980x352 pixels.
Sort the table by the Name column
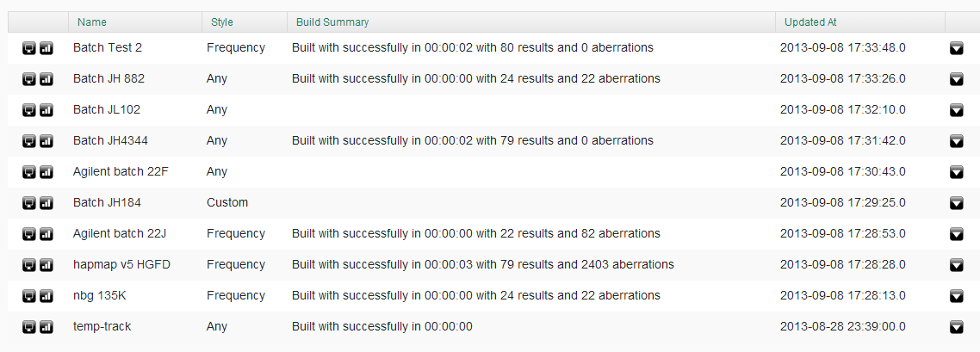[x=92, y=22]
